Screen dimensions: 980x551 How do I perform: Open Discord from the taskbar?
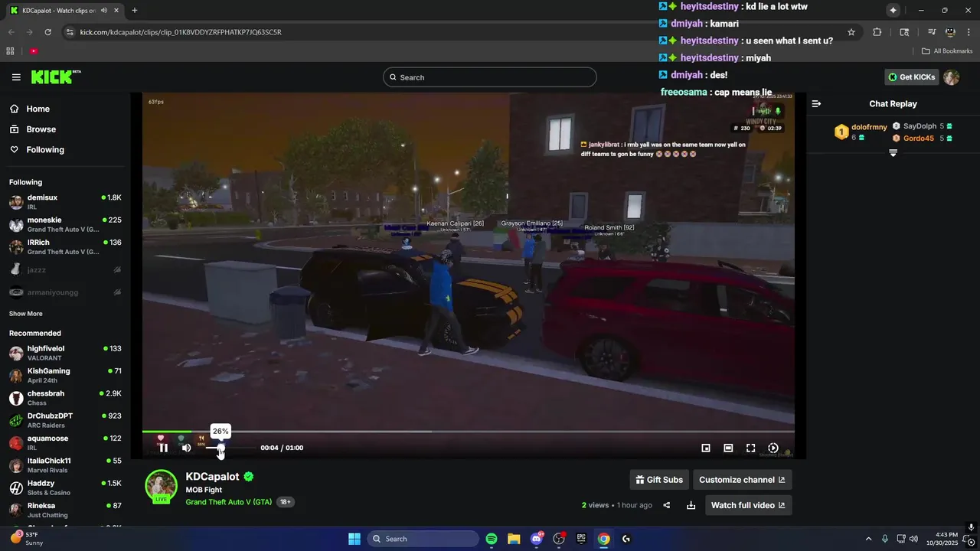(x=537, y=539)
